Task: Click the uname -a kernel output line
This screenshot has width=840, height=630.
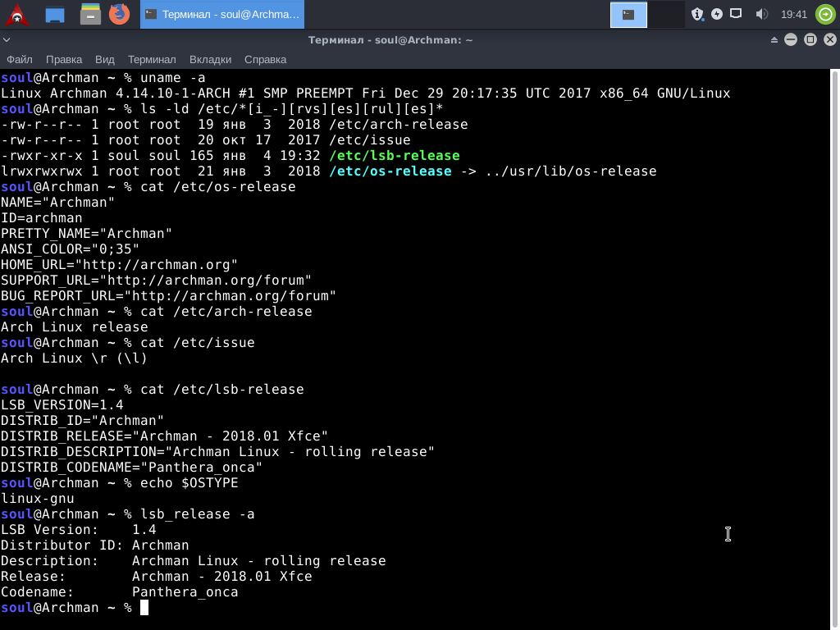Action: tap(365, 94)
